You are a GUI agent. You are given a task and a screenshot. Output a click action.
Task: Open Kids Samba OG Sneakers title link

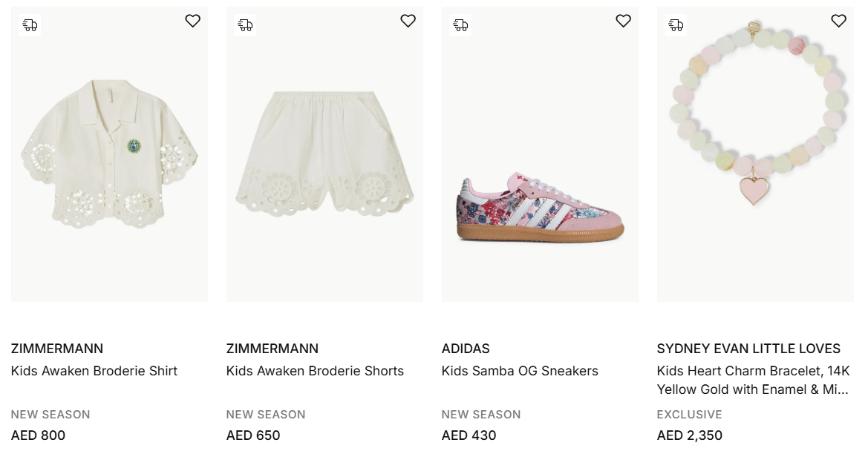click(x=520, y=371)
